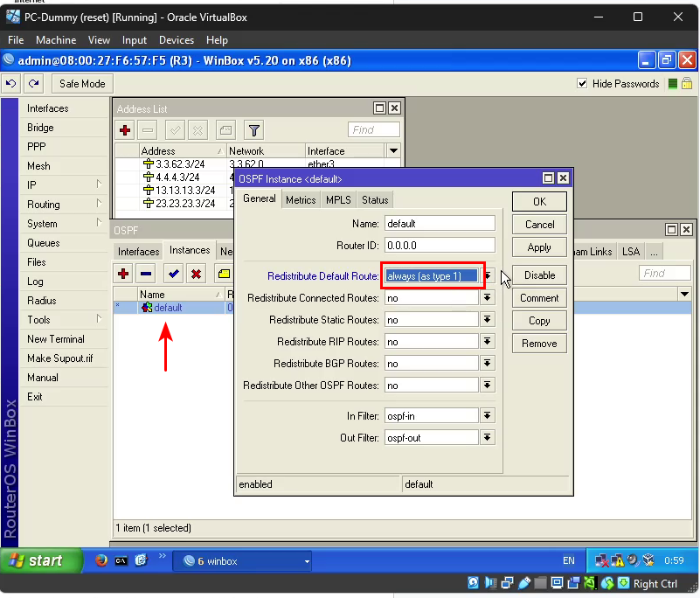Viewport: 700px width, 598px height.
Task: Click yellow comment icon in OSPF toolbar
Action: [224, 274]
